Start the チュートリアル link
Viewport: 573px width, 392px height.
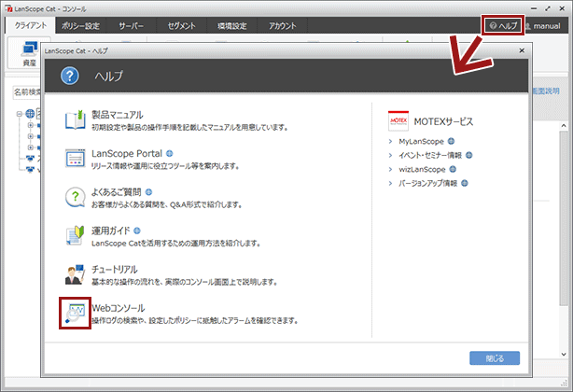click(115, 270)
